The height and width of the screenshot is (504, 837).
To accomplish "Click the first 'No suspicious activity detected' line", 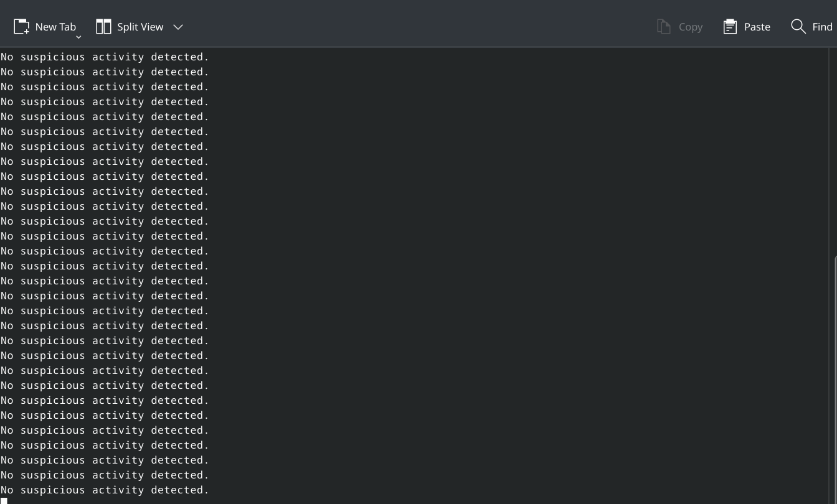I will [105, 57].
